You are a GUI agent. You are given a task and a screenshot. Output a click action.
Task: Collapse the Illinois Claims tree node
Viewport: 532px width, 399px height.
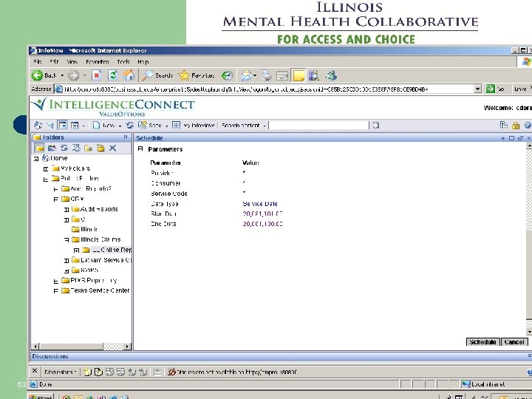[66, 240]
